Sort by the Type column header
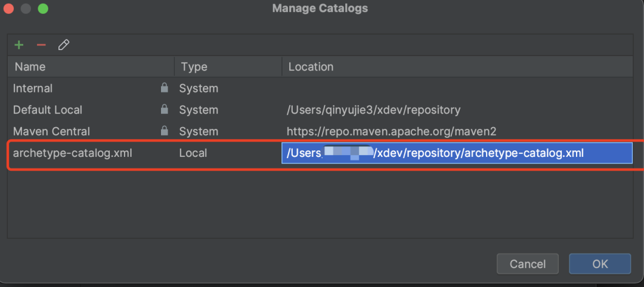644x287 pixels. [194, 67]
